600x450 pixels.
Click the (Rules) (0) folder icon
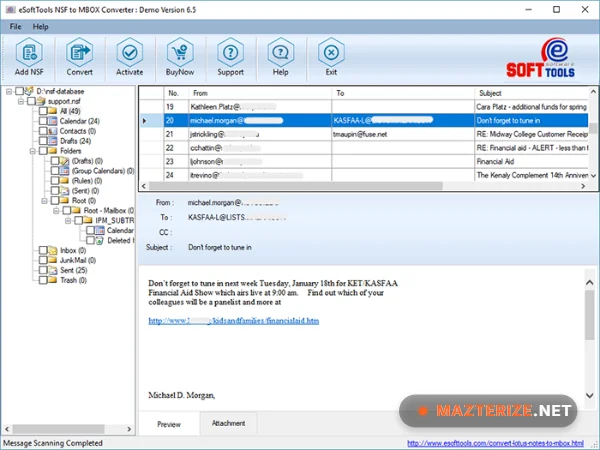65,181
